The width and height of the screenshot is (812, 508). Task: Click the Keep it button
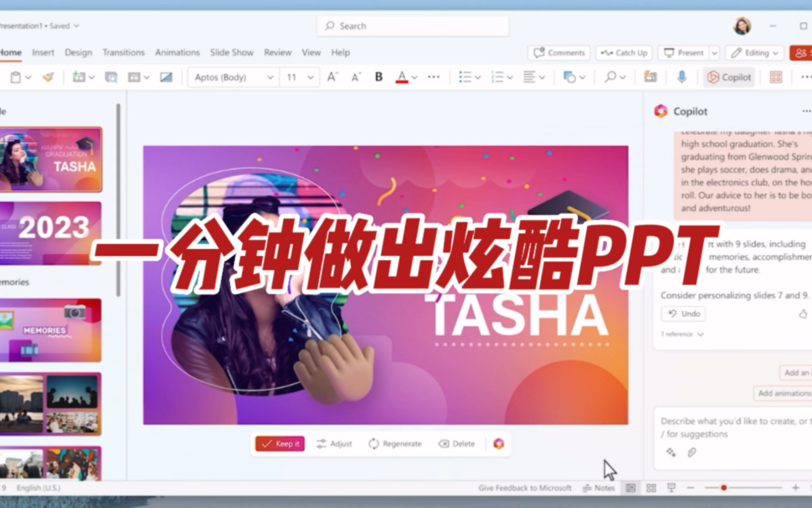[x=280, y=444]
